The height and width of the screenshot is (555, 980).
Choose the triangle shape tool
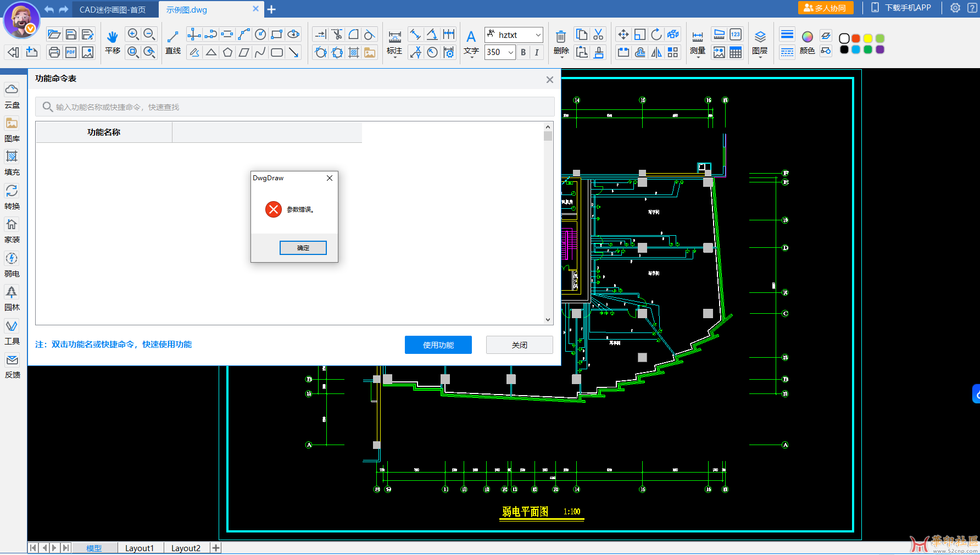211,52
